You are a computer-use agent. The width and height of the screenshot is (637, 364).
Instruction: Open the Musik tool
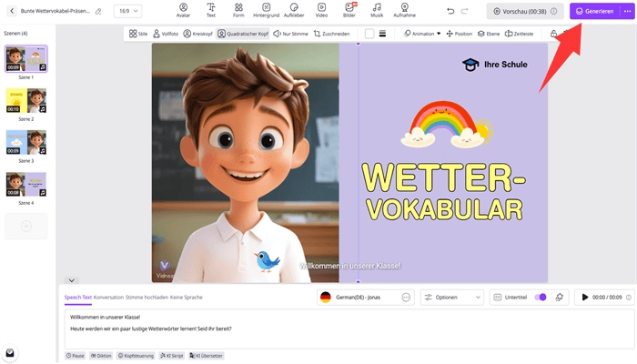(x=377, y=10)
